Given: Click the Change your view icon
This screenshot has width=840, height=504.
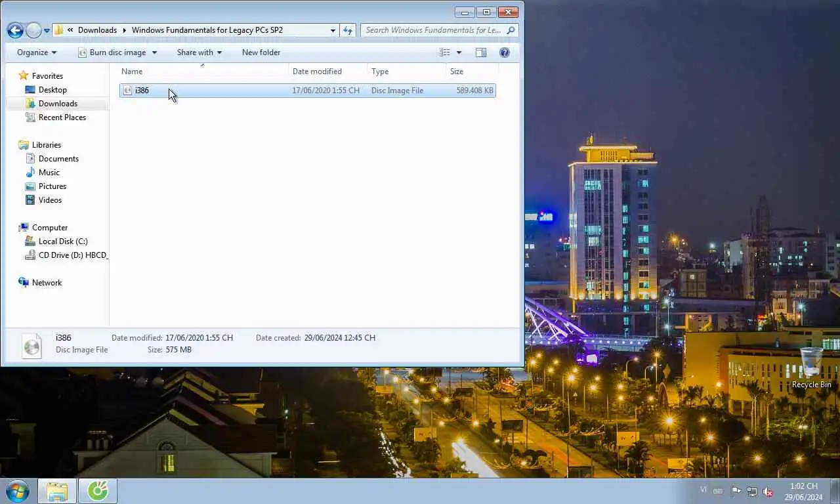Looking at the screenshot, I should click(x=445, y=52).
